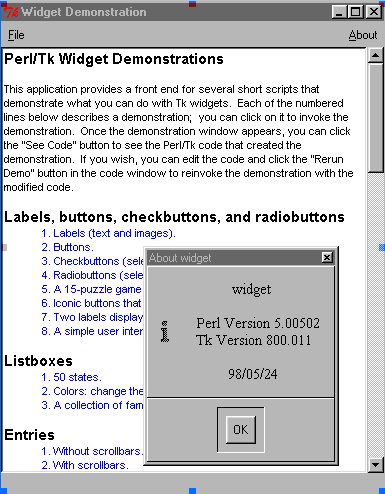Open the Radiobuttons demo link
This screenshot has width=385, height=494.
[x=92, y=275]
